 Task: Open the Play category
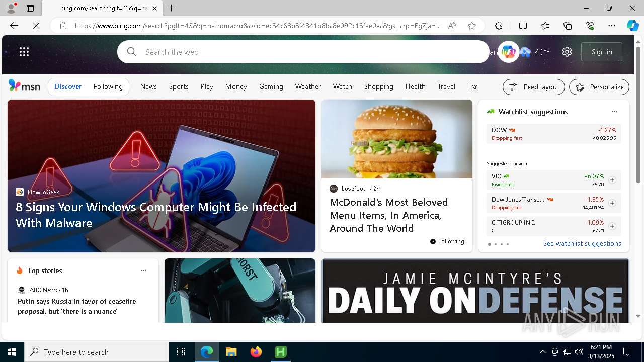pyautogui.click(x=207, y=86)
